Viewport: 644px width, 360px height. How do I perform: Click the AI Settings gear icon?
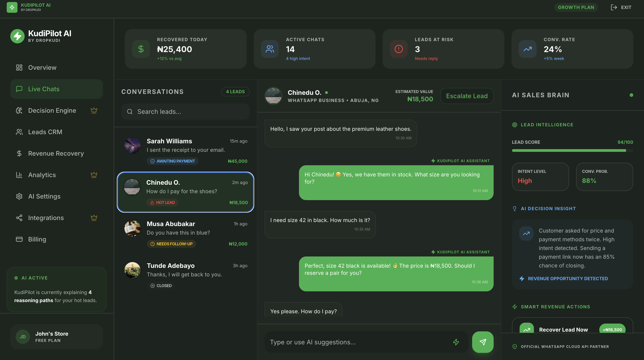click(x=19, y=196)
